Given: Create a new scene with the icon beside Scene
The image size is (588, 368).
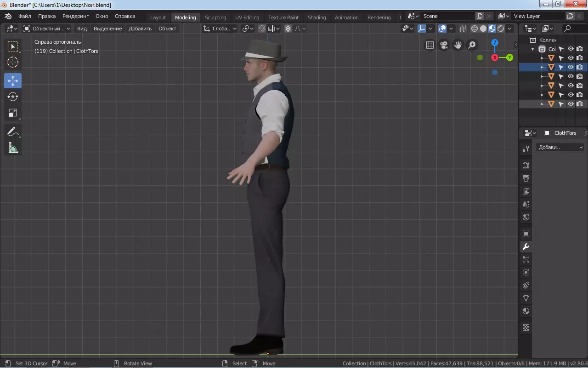Looking at the screenshot, I should click(480, 16).
